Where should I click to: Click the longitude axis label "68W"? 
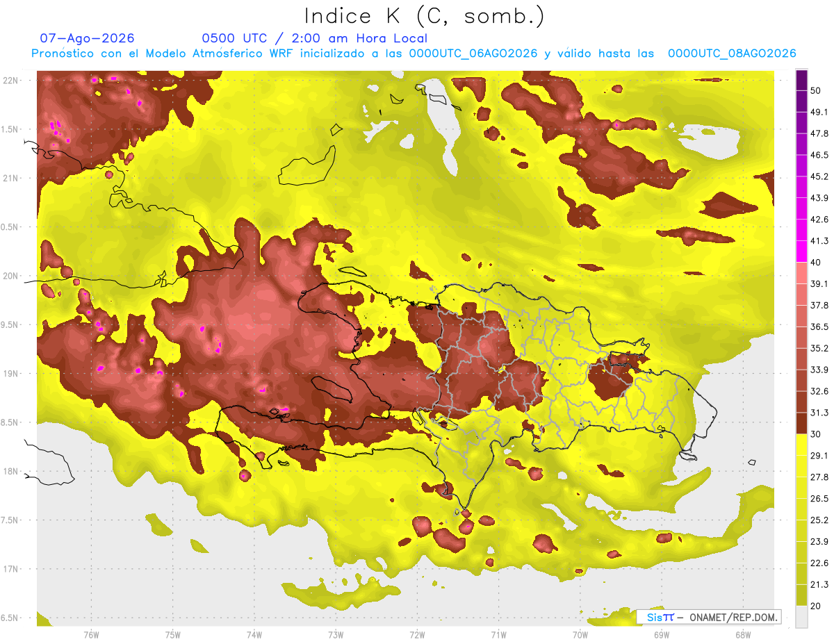tap(742, 635)
